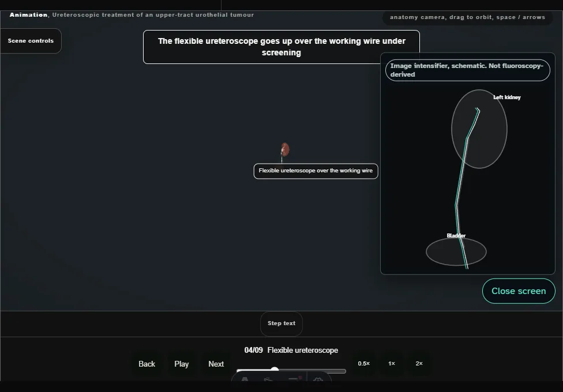Click the step caption about flexible ureteroscope
Image resolution: width=563 pixels, height=392 pixels.
[x=281, y=47]
